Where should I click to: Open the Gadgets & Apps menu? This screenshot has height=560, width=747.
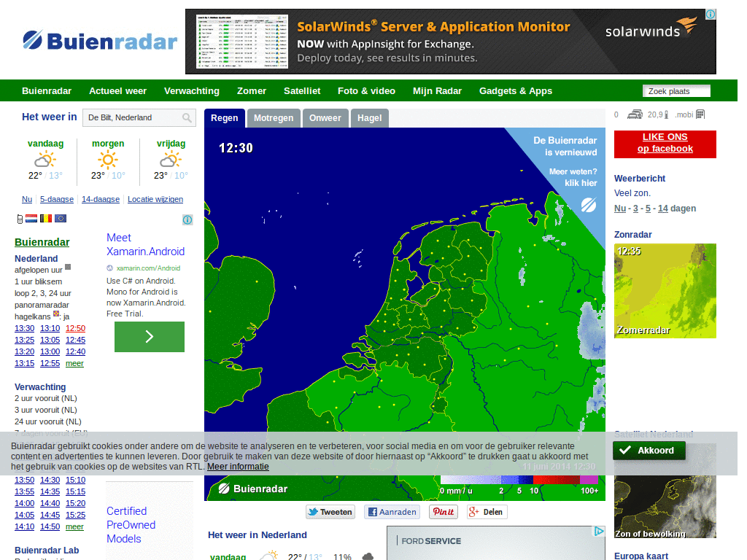point(516,91)
